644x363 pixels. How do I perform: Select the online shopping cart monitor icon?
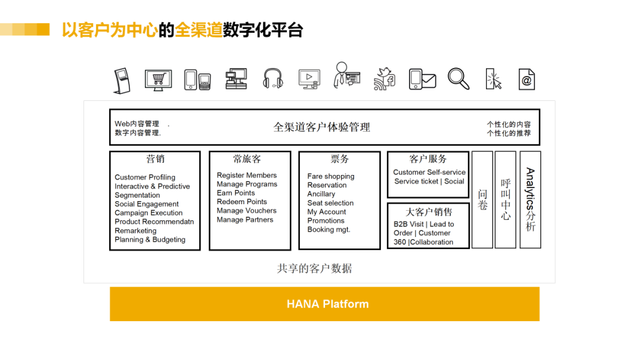[x=158, y=80]
